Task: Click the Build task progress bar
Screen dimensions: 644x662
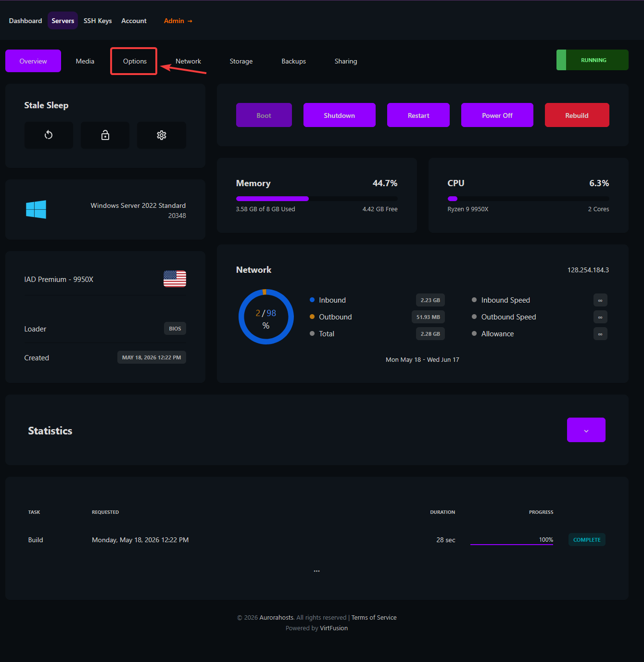Action: coord(512,545)
